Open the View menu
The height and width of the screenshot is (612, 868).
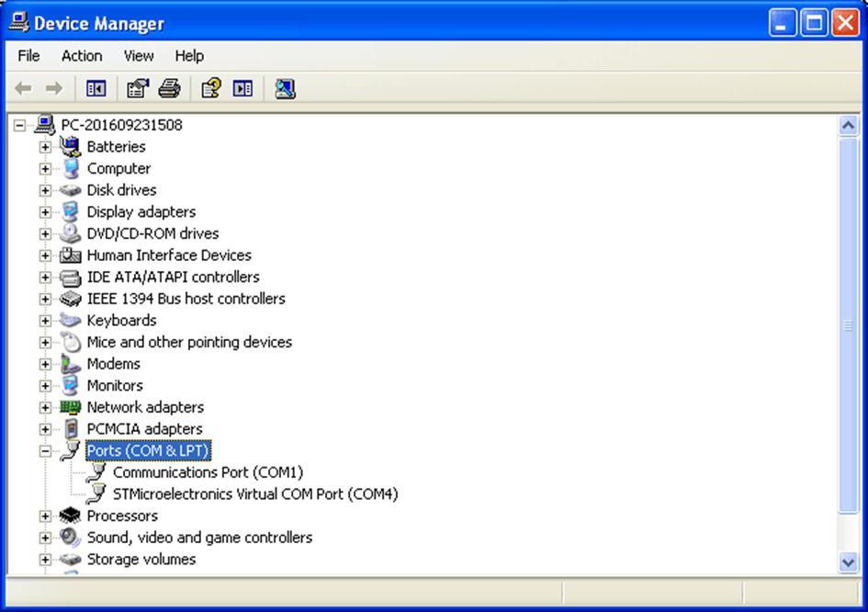(139, 56)
